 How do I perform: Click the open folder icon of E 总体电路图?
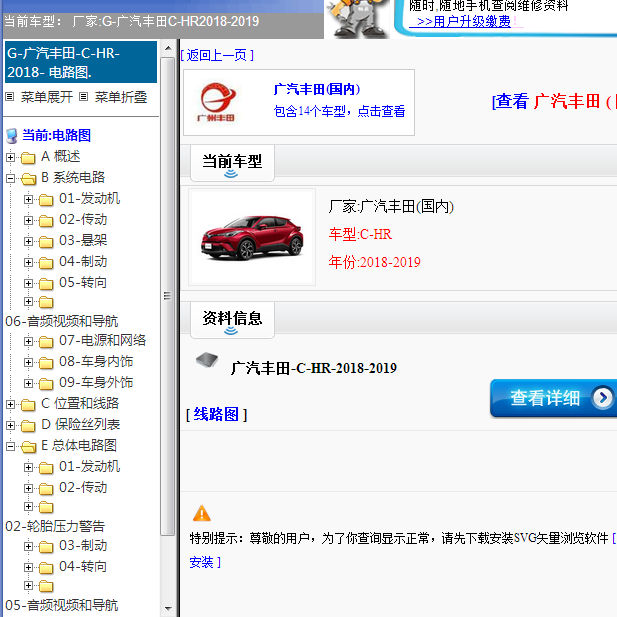click(28, 447)
